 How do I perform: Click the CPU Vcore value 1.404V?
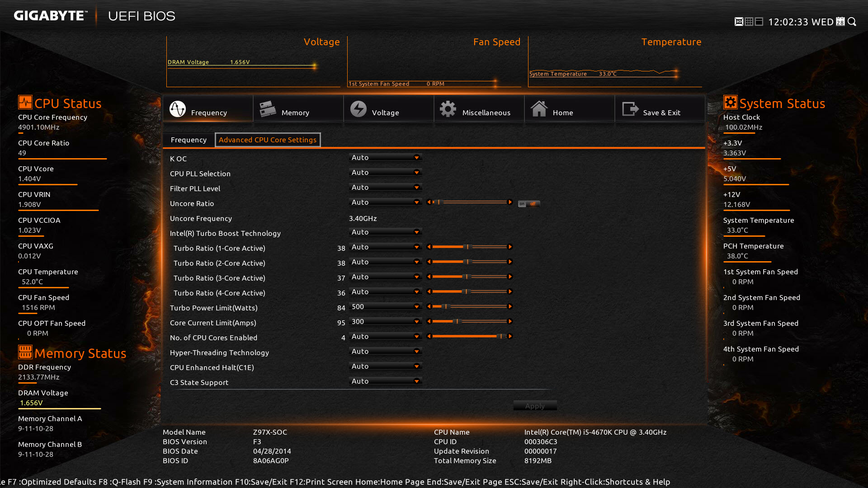29,178
